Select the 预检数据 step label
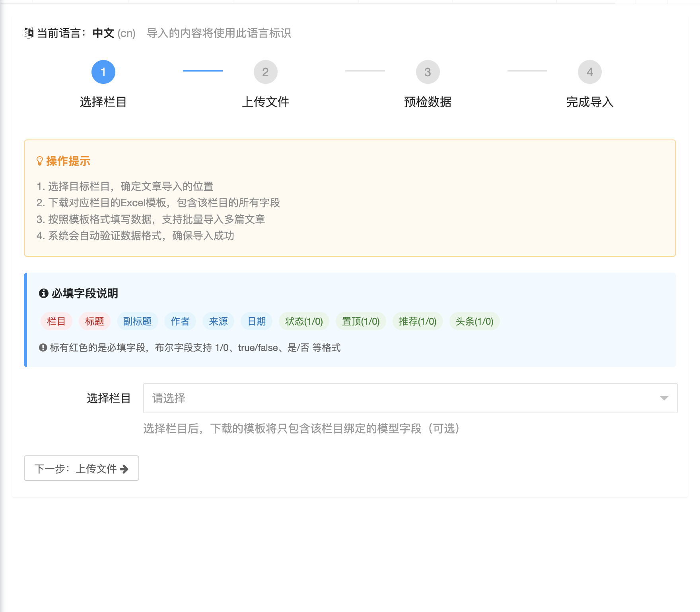The image size is (700, 612). tap(427, 102)
